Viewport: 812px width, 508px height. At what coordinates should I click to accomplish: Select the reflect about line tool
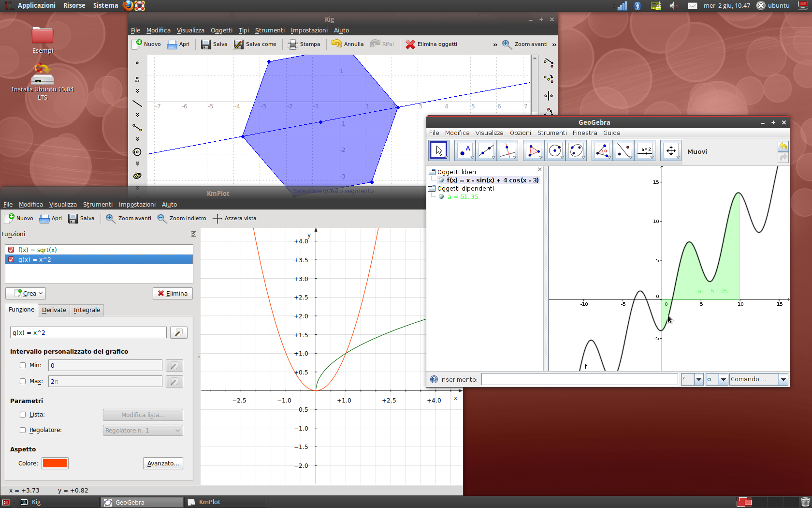pos(623,151)
